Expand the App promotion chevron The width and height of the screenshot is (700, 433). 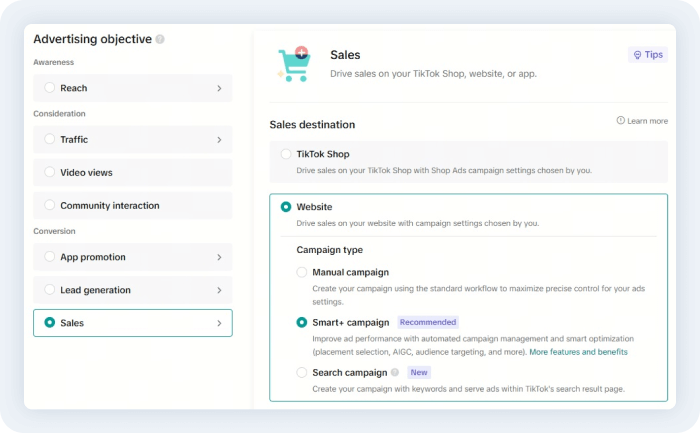[x=219, y=257]
